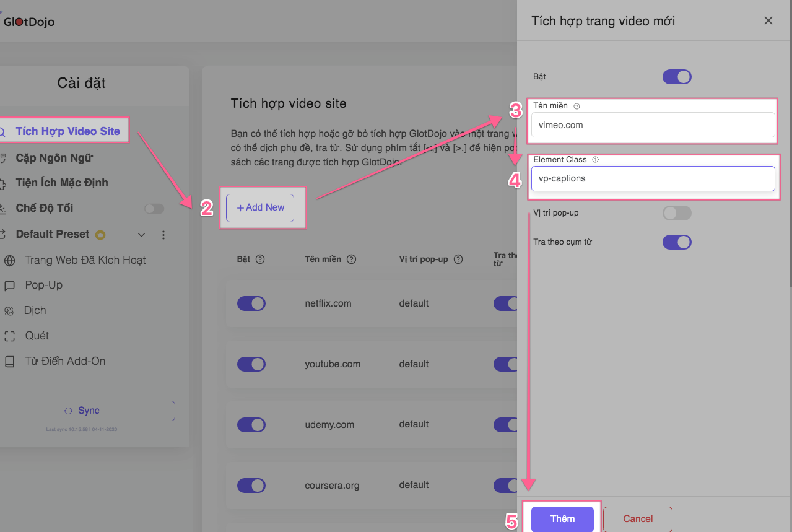Open Dịch translation settings
792x532 pixels.
click(35, 310)
